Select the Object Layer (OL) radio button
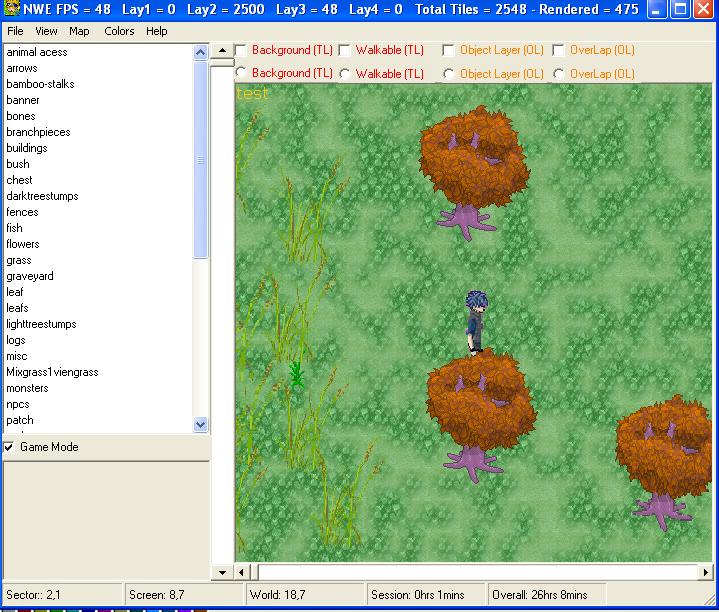 (x=449, y=74)
